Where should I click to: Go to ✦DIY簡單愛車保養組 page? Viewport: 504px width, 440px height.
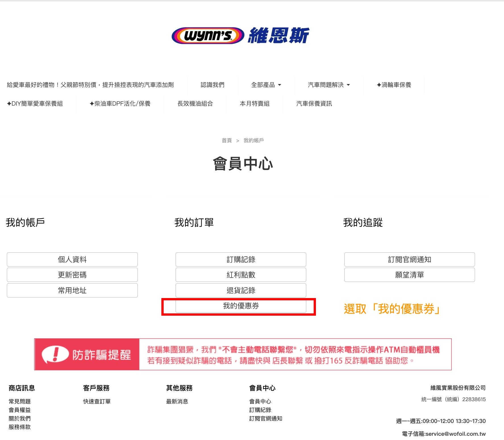35,104
